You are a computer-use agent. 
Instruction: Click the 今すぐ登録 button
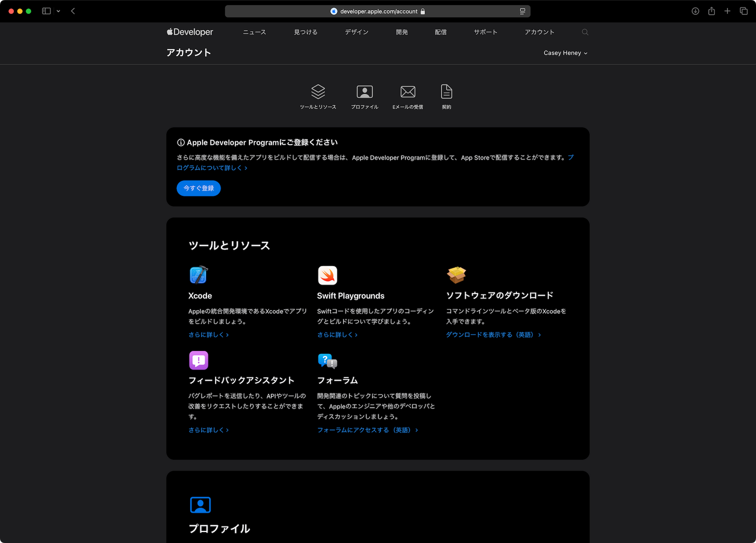199,188
